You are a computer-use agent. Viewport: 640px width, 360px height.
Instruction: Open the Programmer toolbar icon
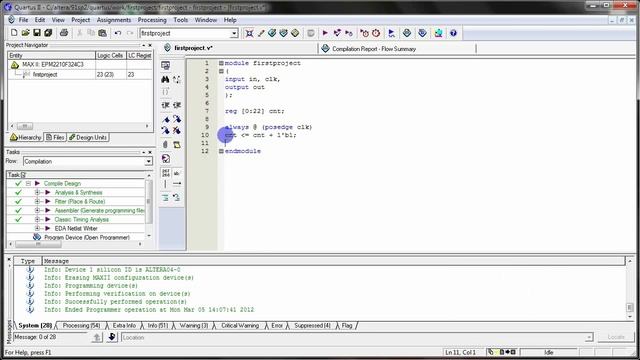[x=422, y=33]
